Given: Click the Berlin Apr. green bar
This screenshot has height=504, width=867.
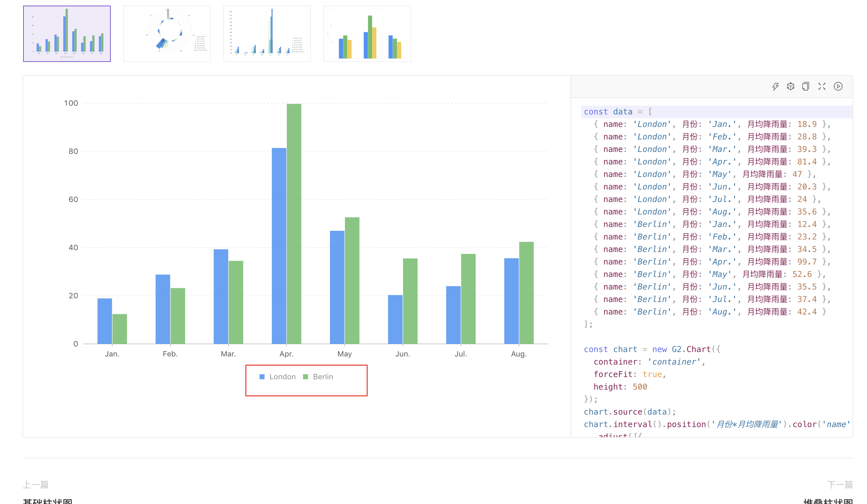Looking at the screenshot, I should 294,224.
